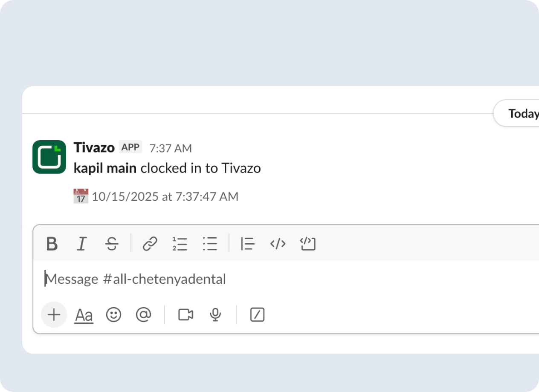Record a video clip
The height and width of the screenshot is (392, 539).
[x=185, y=315]
